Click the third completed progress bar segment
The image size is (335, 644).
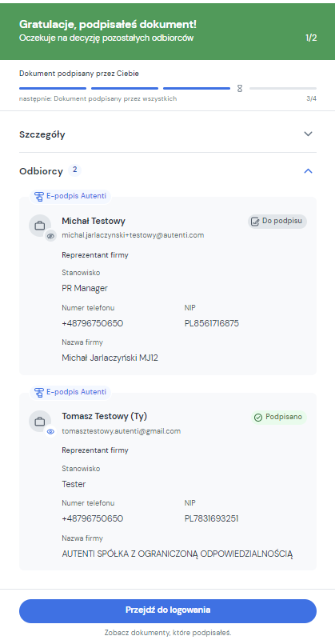click(x=197, y=88)
